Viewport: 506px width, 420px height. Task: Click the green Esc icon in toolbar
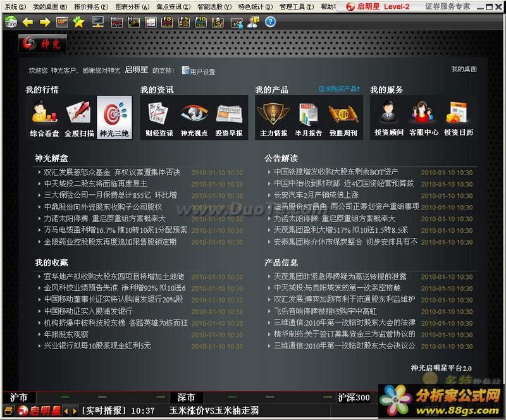click(x=11, y=22)
